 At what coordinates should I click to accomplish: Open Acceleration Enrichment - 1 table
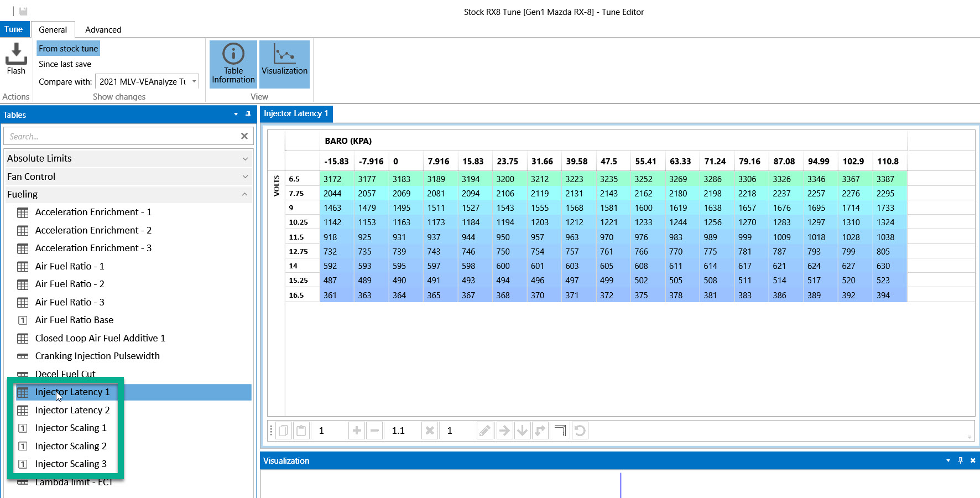93,212
